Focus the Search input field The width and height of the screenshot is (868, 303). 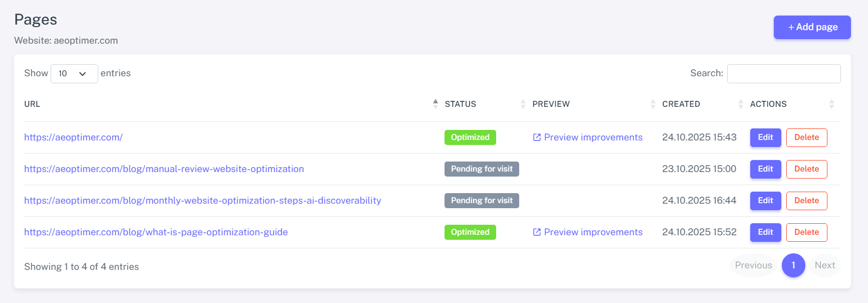(783, 74)
